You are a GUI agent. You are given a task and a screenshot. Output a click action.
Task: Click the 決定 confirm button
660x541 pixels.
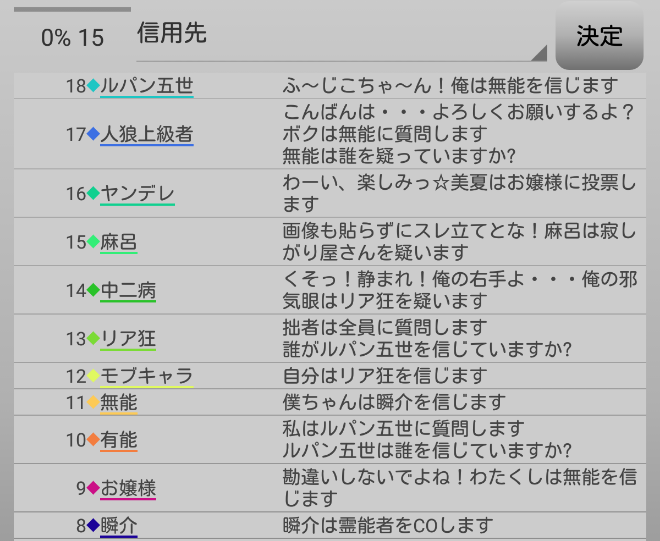[x=599, y=37]
